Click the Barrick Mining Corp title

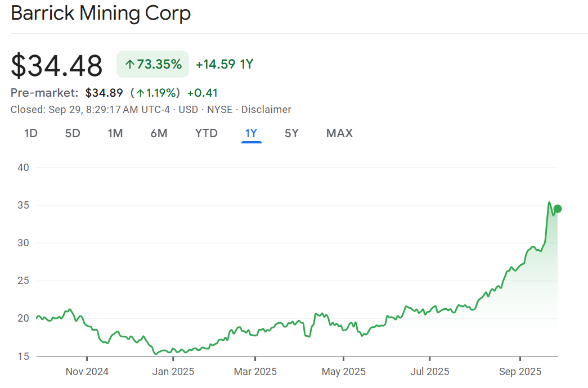coord(101,13)
